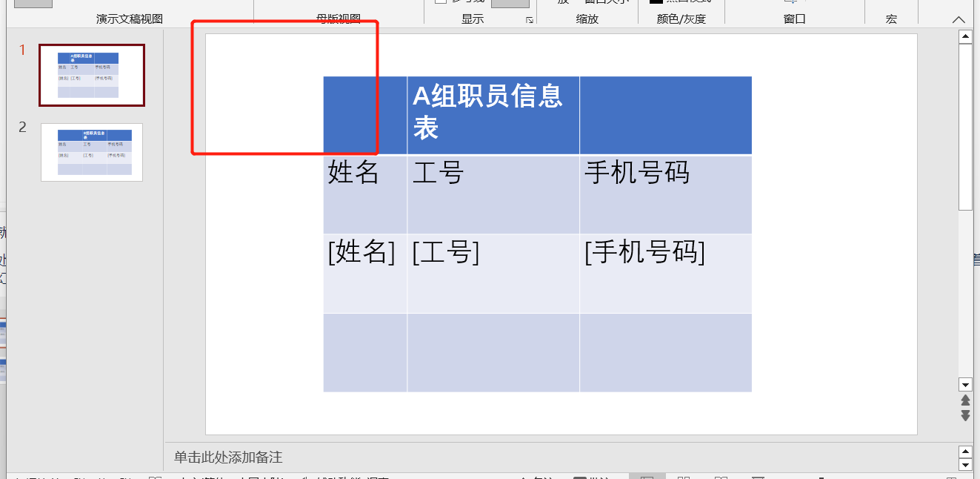Image resolution: width=980 pixels, height=479 pixels.
Task: Select slide 2 thumbnail in the pane
Action: 91,151
